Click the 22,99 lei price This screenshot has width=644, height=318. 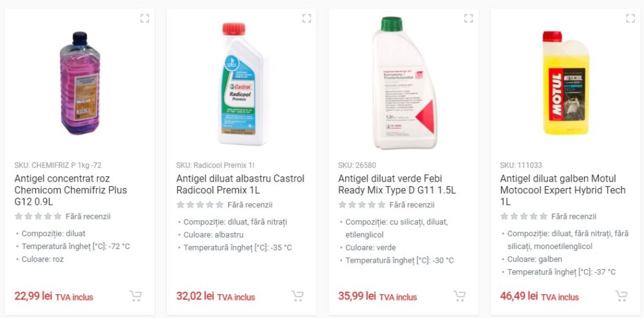point(33,296)
